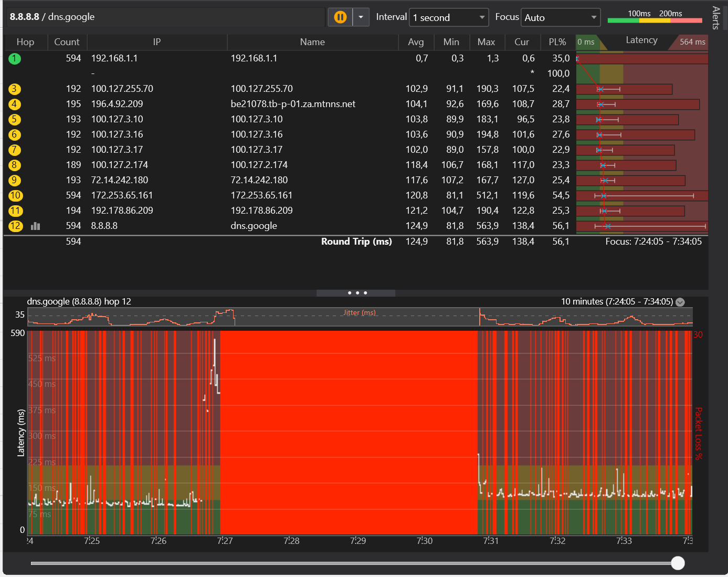Open the Alerts side tab

point(716,18)
